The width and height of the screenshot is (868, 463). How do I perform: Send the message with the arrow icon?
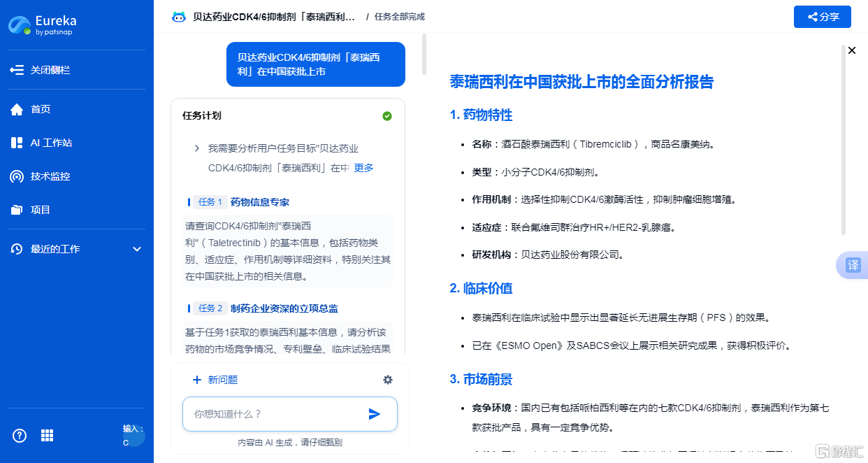375,414
